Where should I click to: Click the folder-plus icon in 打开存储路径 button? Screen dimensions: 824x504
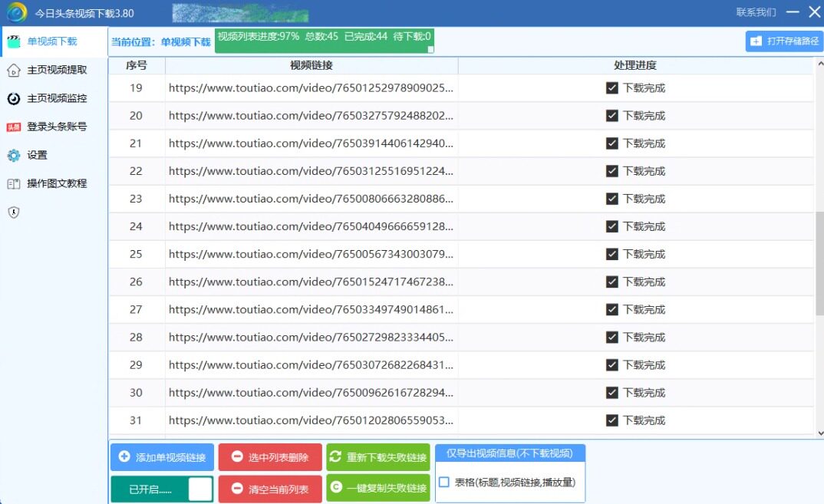pos(756,41)
